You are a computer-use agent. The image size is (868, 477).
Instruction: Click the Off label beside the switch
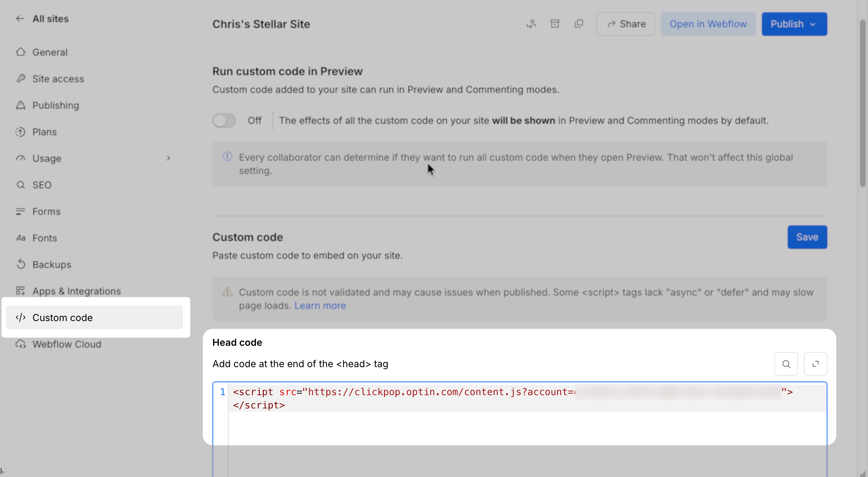coord(254,121)
